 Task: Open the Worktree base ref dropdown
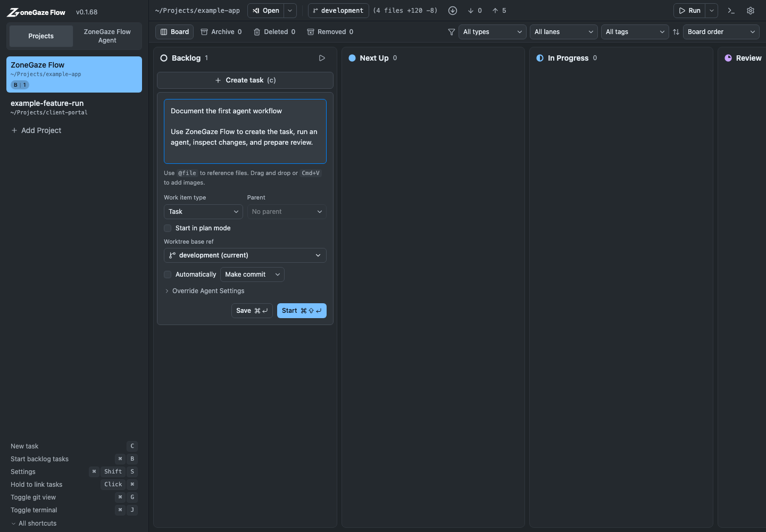click(245, 255)
